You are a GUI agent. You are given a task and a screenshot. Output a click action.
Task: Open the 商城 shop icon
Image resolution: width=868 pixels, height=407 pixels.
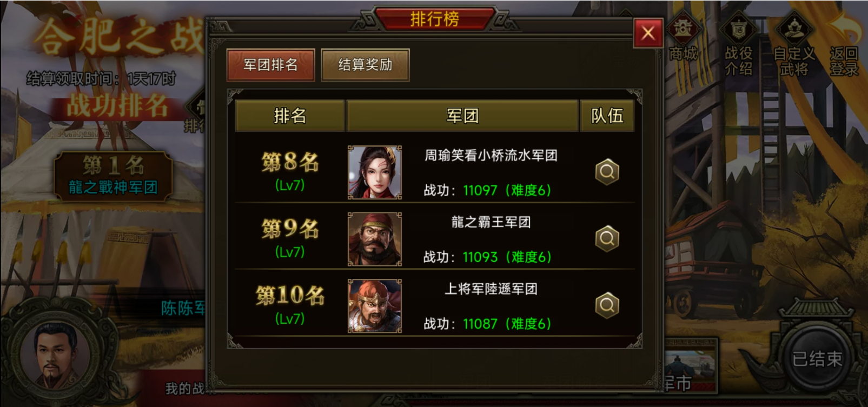(683, 37)
